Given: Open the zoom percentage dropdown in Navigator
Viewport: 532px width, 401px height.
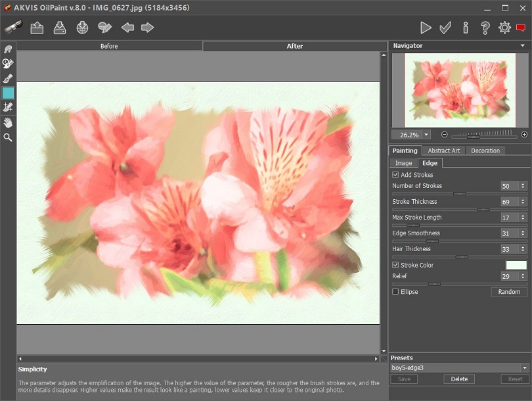Looking at the screenshot, I should [x=426, y=134].
